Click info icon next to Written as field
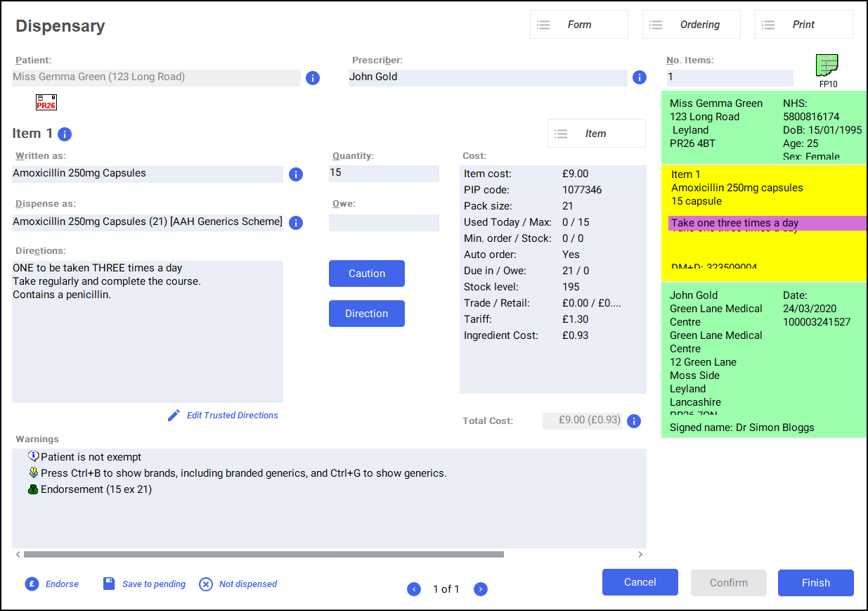Screen dimensions: 868x611 (x=296, y=174)
